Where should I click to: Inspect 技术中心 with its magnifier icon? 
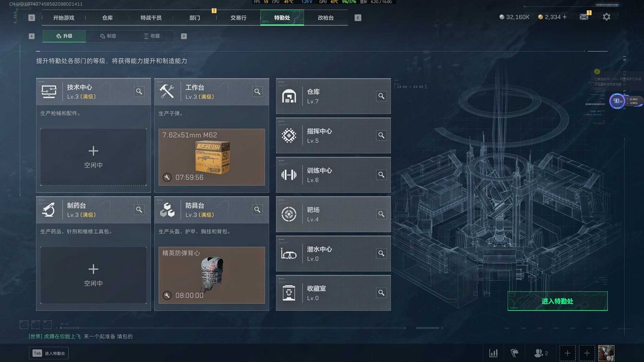pos(139,92)
